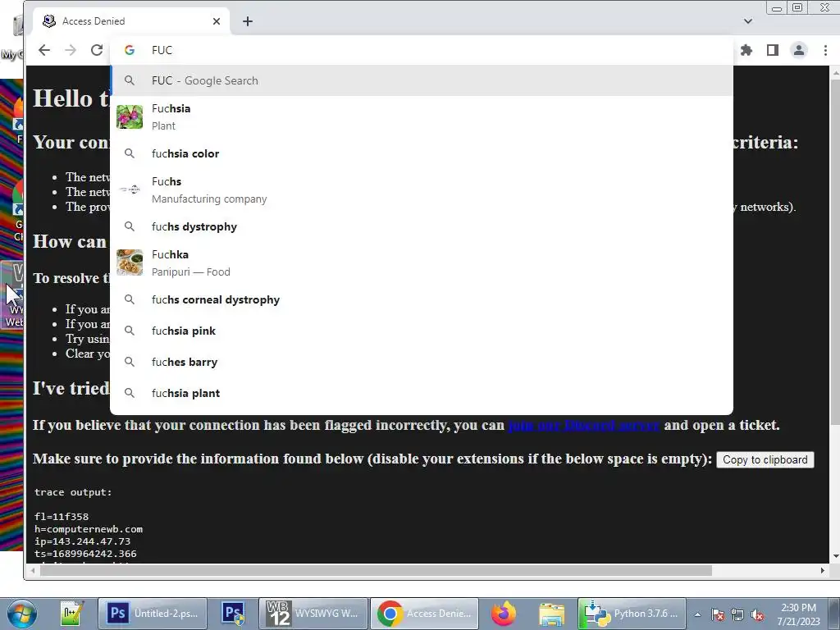This screenshot has width=840, height=630.
Task: Click search icon beside 'fuchsia plant'
Action: 129,393
